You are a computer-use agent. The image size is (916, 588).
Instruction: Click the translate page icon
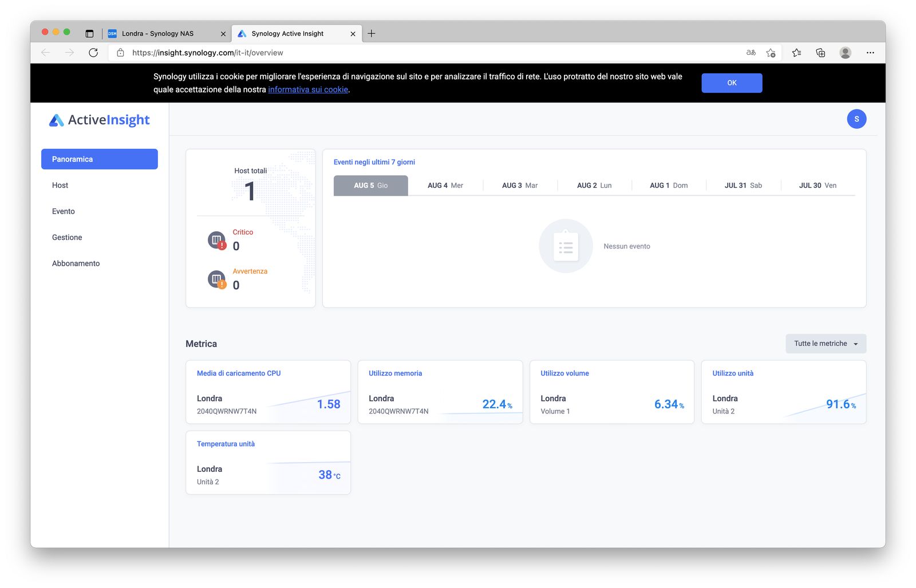751,53
